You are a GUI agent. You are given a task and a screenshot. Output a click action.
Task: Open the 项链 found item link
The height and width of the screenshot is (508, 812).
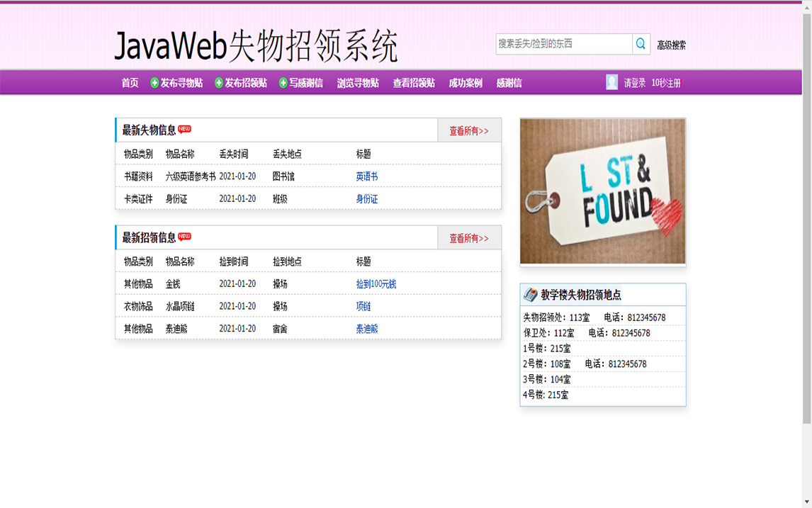363,306
